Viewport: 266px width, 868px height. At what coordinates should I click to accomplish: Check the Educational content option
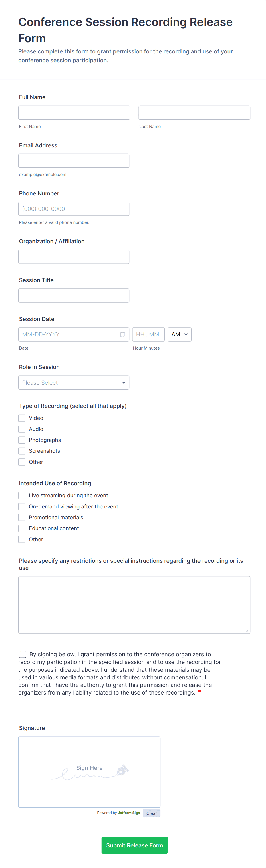pos(22,528)
